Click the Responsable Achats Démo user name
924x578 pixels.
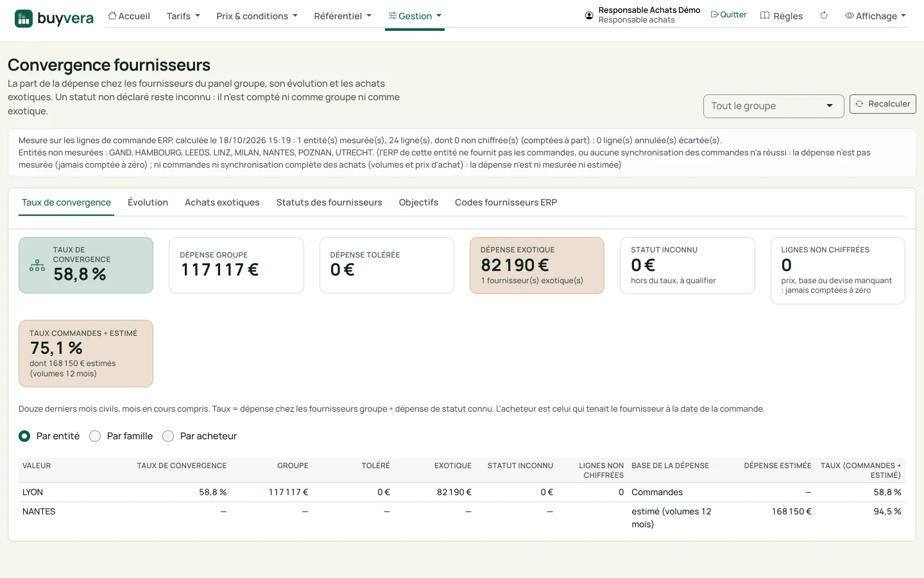(649, 10)
